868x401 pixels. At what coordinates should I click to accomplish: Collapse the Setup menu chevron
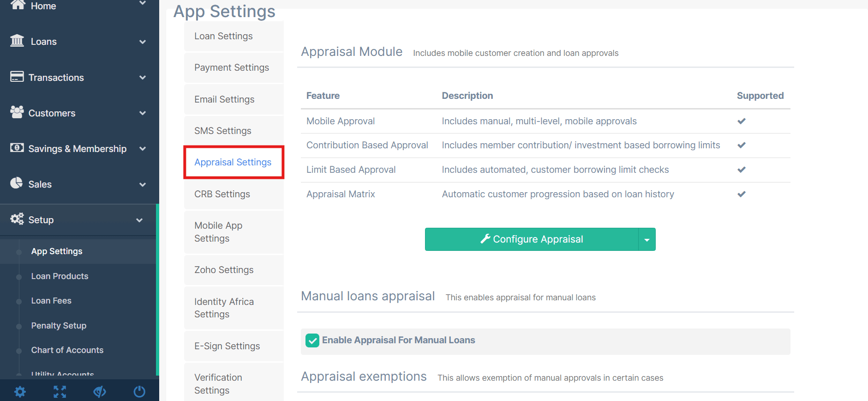pyautogui.click(x=139, y=220)
